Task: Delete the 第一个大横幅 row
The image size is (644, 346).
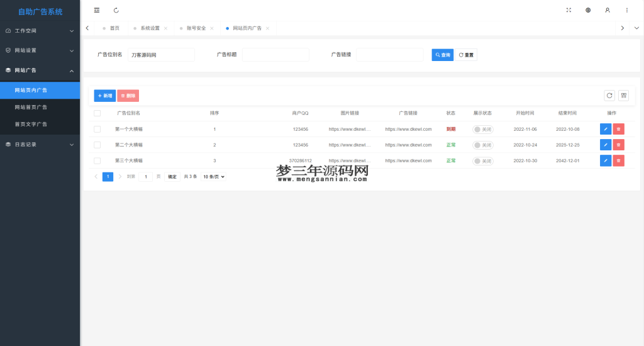Action: coord(619,129)
